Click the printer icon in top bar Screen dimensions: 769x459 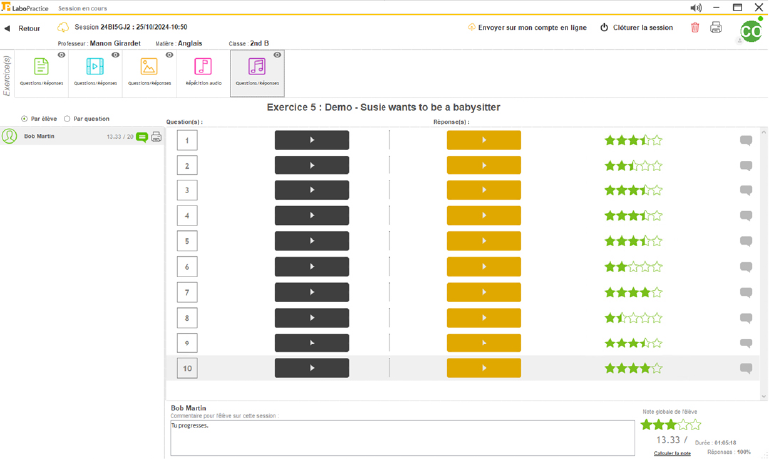716,27
